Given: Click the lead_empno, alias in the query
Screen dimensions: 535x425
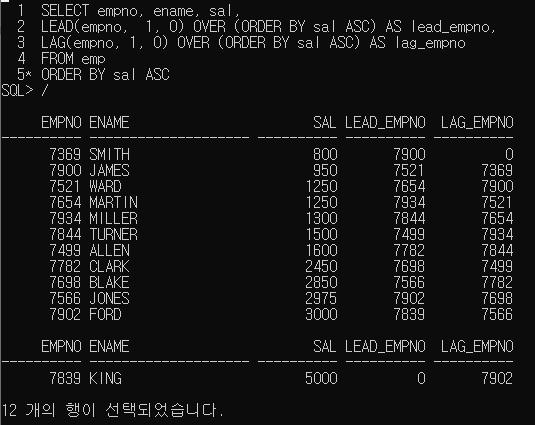Looking at the screenshot, I should click(453, 27).
